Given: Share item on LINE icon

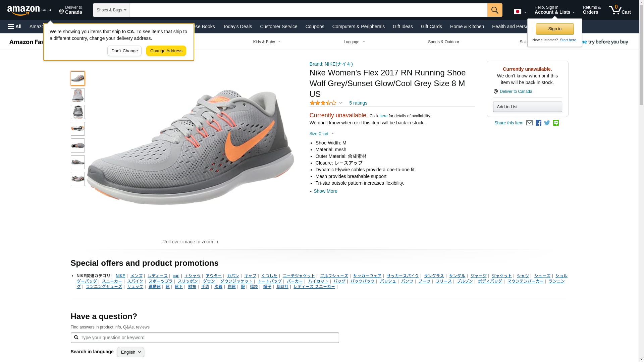Looking at the screenshot, I should click(556, 123).
